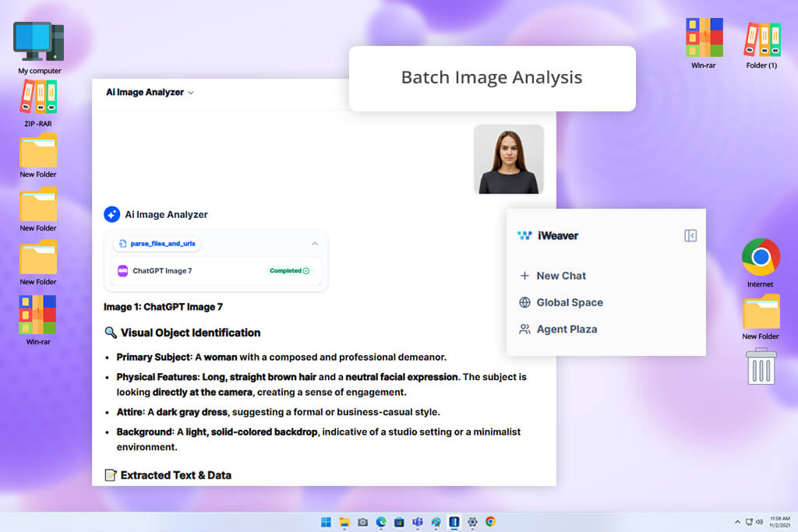Click the 'Ai Image Analyzer' sender name

[167, 215]
